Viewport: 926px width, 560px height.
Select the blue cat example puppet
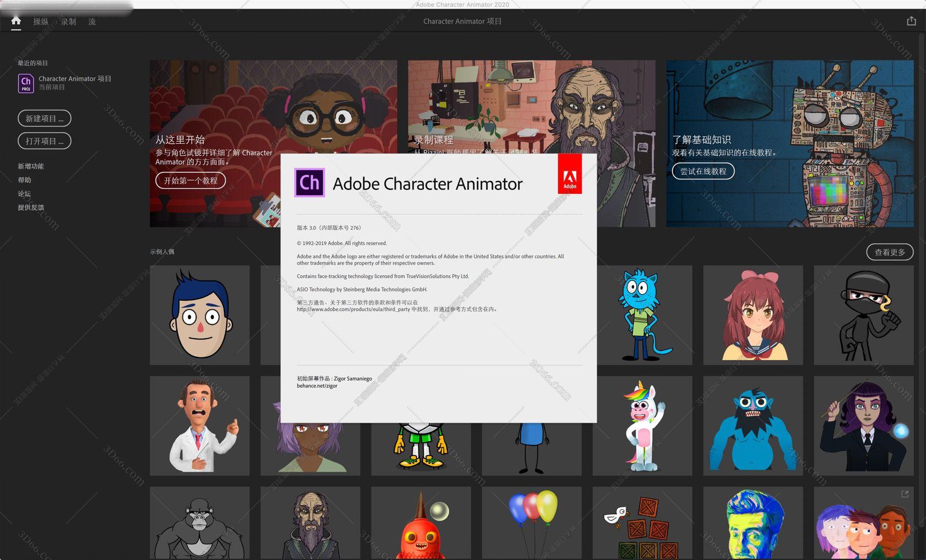click(642, 315)
